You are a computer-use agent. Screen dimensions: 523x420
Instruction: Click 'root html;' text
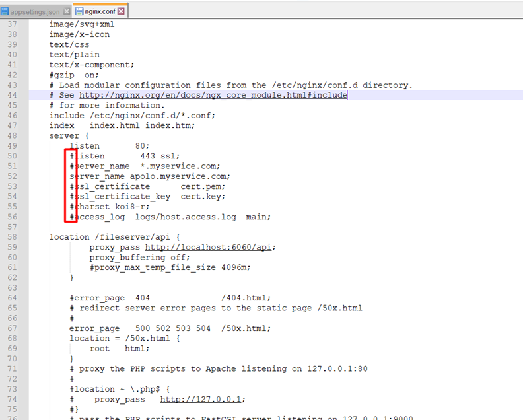point(120,349)
